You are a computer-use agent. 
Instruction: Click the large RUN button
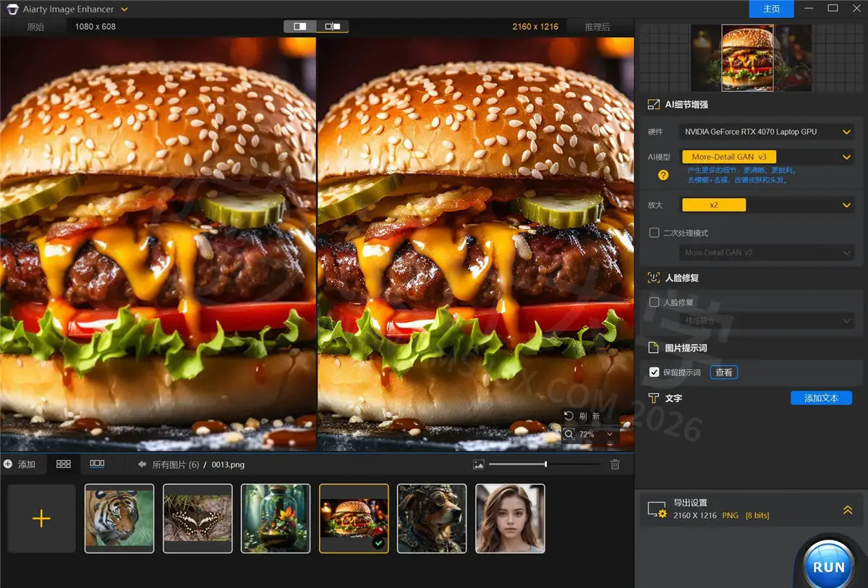[828, 566]
